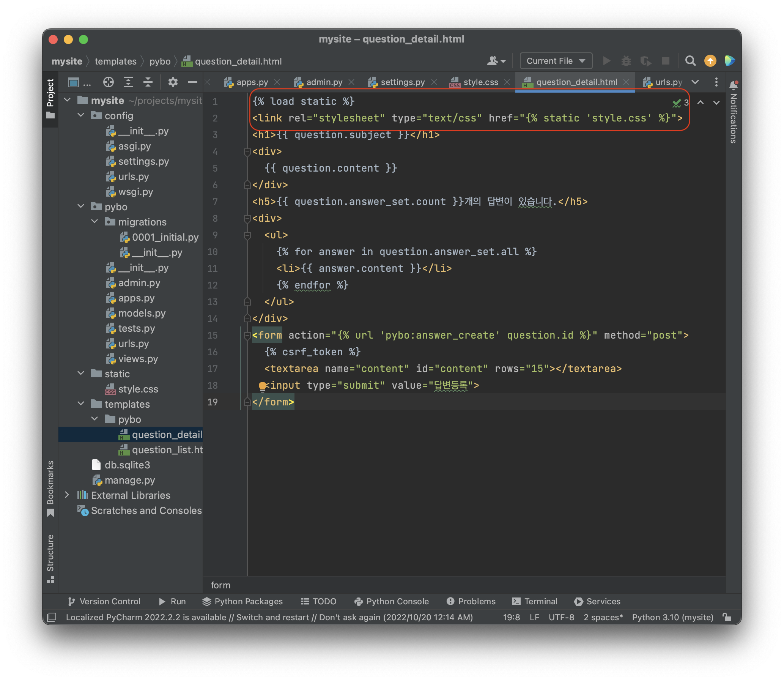The height and width of the screenshot is (681, 784).
Task: Switch to the settings.py editor tab
Action: (402, 82)
